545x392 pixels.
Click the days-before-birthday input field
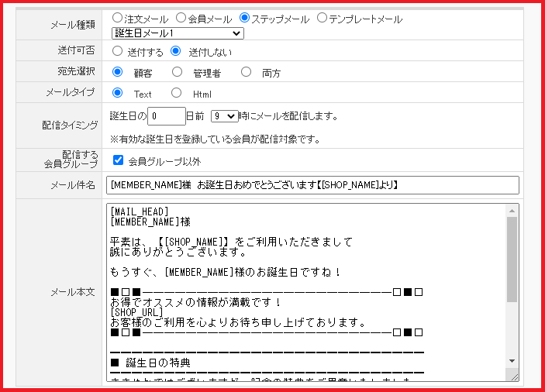(x=167, y=116)
